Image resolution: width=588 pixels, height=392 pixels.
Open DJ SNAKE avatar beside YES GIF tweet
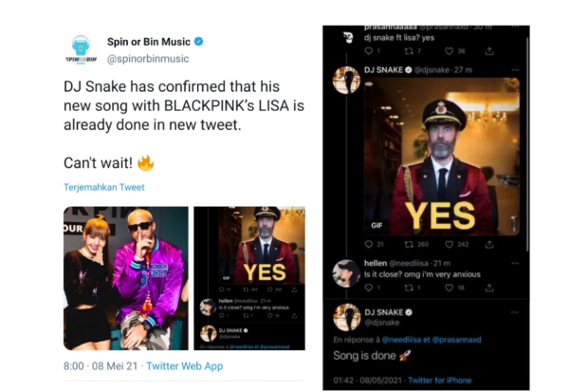(345, 80)
